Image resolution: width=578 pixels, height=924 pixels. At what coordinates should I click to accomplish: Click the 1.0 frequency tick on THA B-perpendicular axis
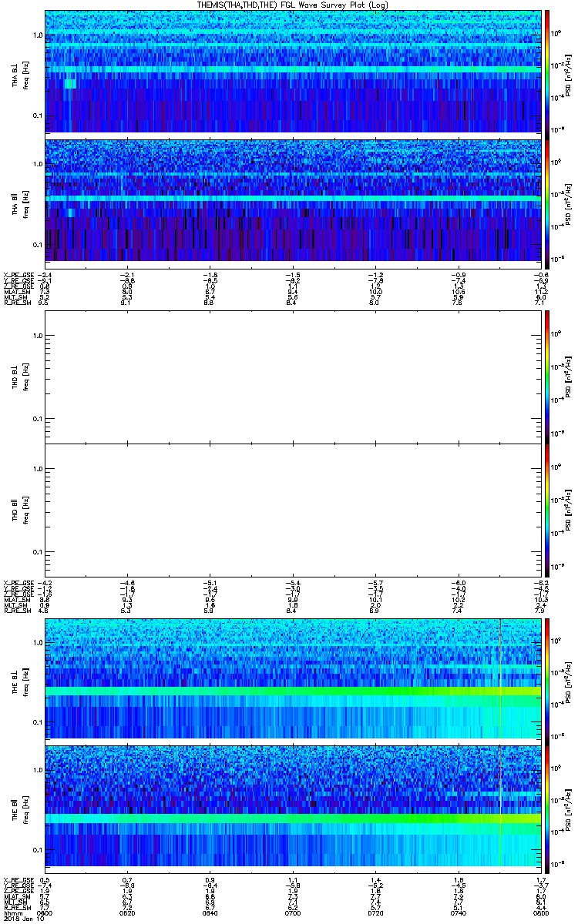click(37, 36)
